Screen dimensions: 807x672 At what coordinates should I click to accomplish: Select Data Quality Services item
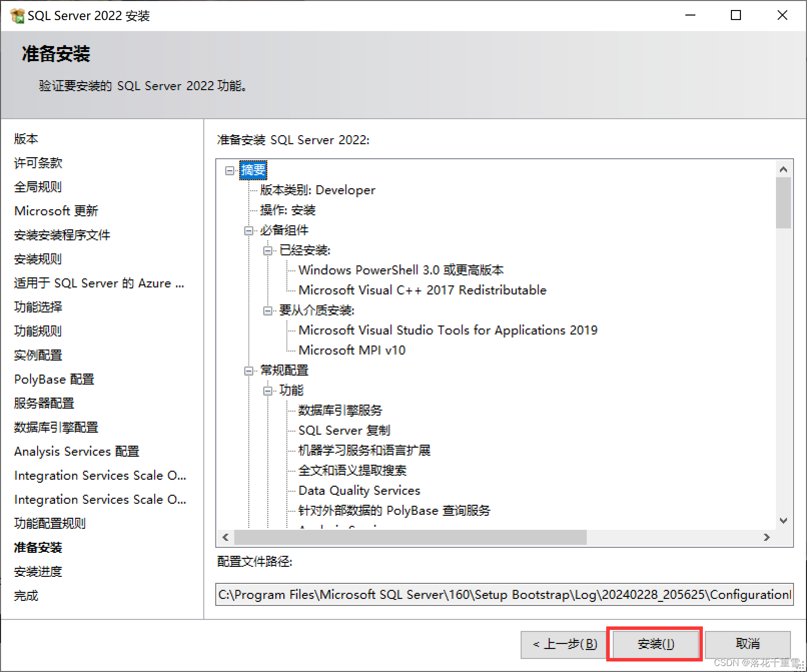click(x=359, y=491)
